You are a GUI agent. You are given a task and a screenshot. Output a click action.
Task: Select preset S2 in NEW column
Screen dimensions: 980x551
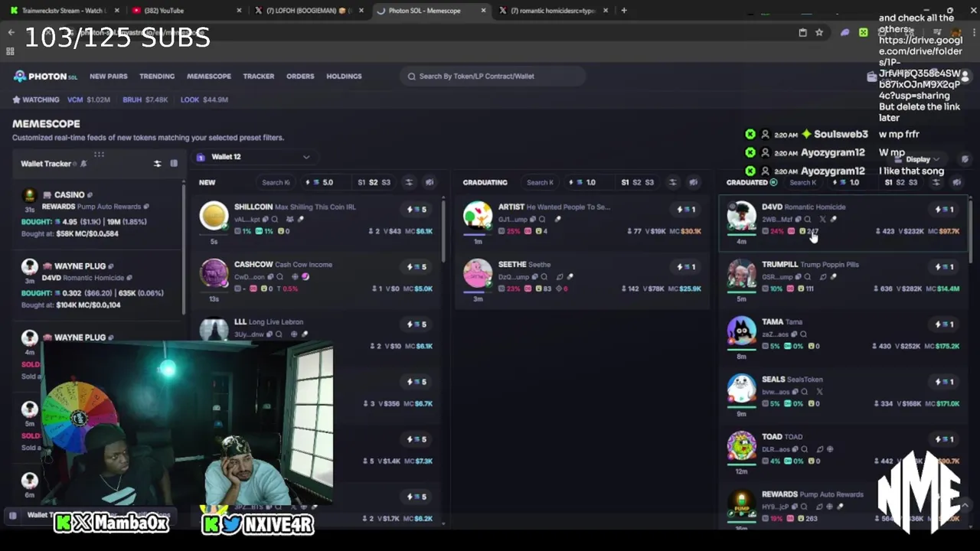[374, 183]
